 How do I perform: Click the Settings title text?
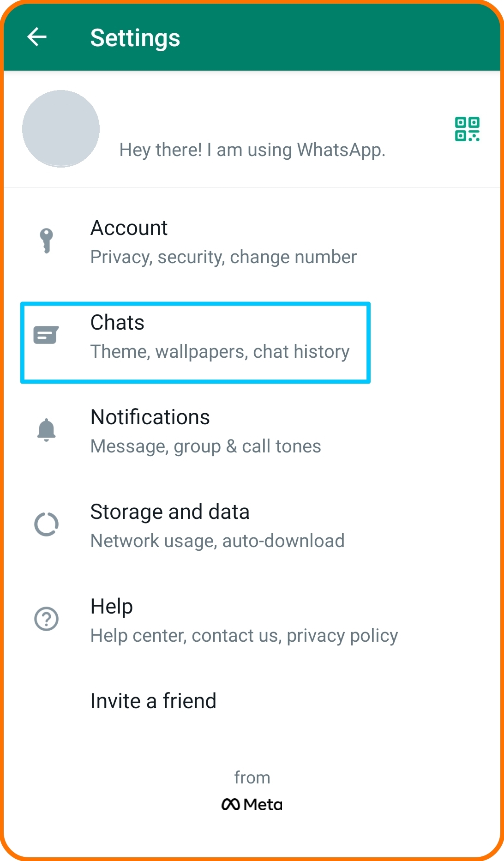(x=135, y=38)
